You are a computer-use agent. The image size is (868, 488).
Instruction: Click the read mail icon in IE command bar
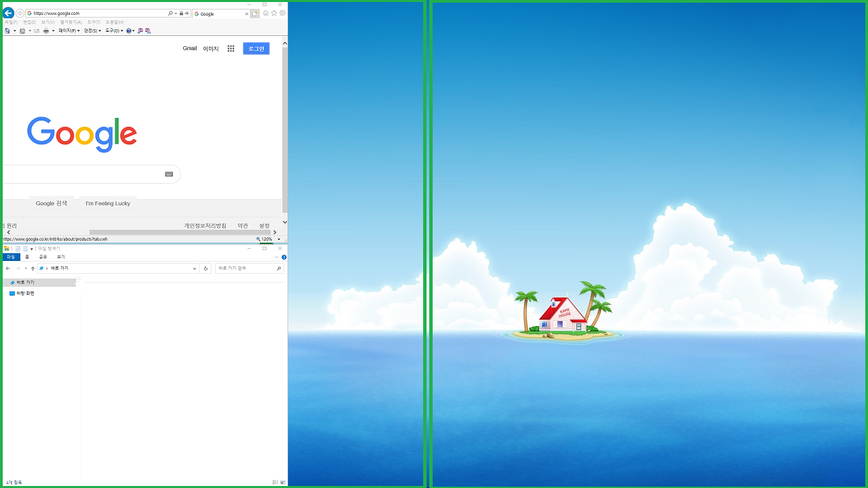(x=37, y=30)
